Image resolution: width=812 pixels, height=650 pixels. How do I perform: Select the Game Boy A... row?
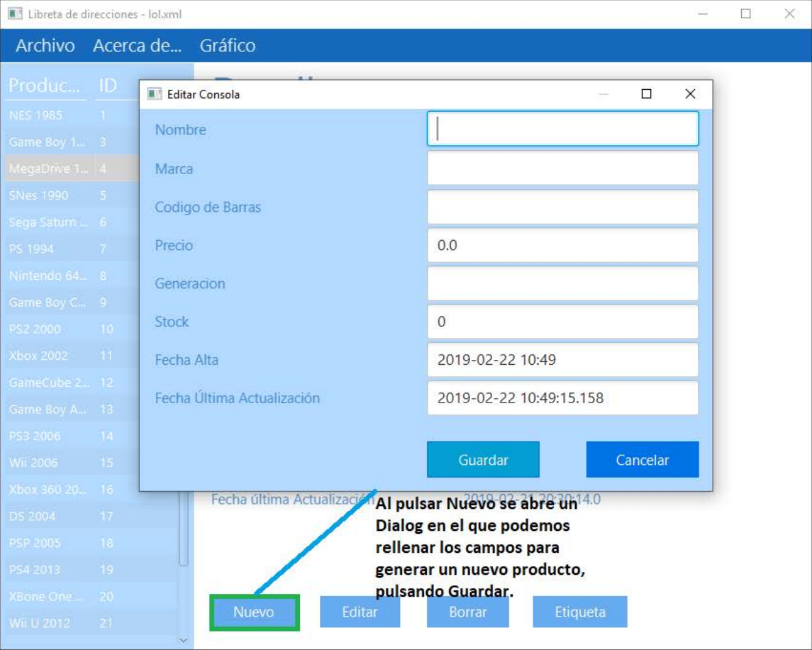(x=72, y=409)
